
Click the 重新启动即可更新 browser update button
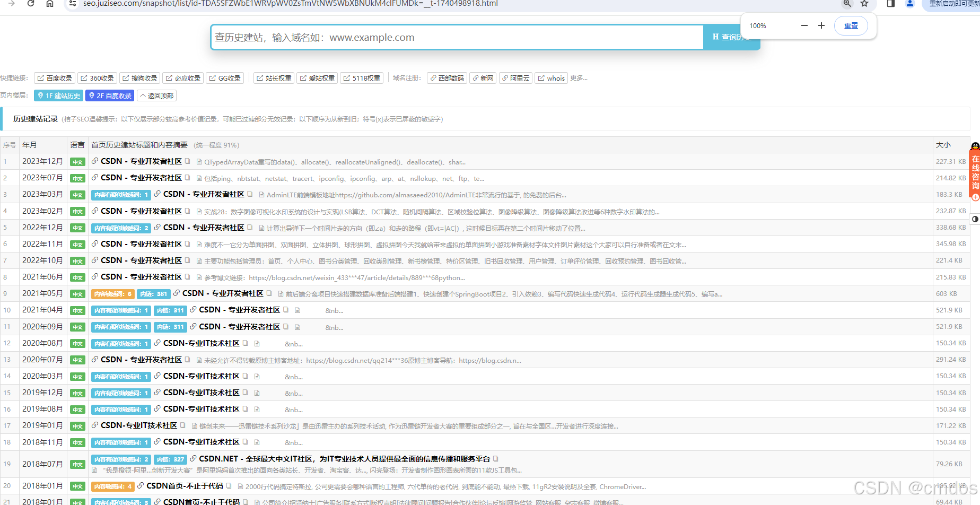tap(953, 4)
